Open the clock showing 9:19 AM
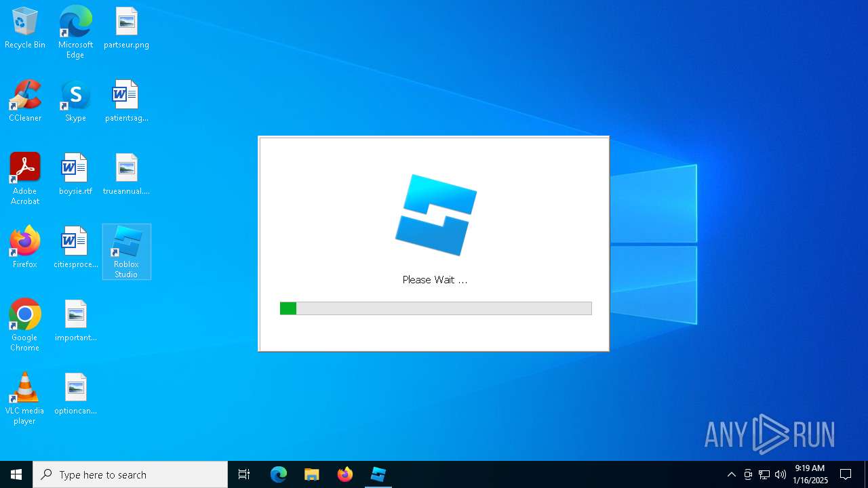868x488 pixels. 810,474
